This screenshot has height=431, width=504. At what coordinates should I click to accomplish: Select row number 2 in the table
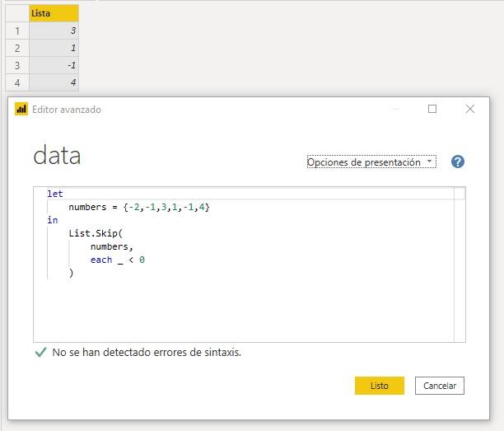(x=17, y=49)
